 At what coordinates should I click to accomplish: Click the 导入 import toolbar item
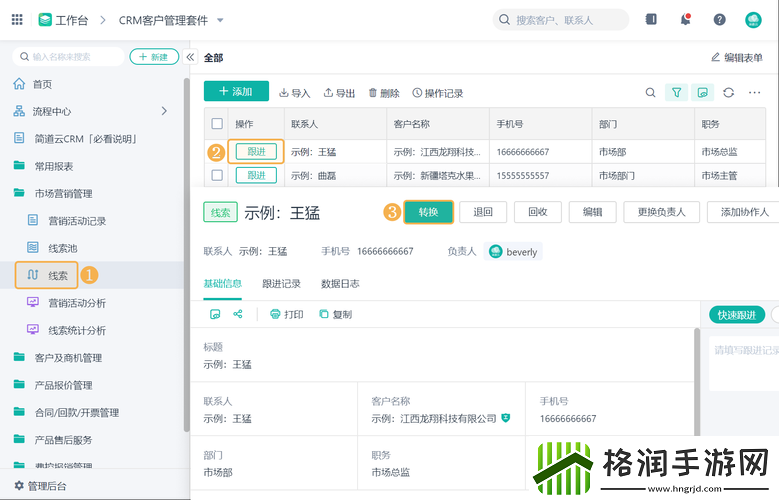295,93
